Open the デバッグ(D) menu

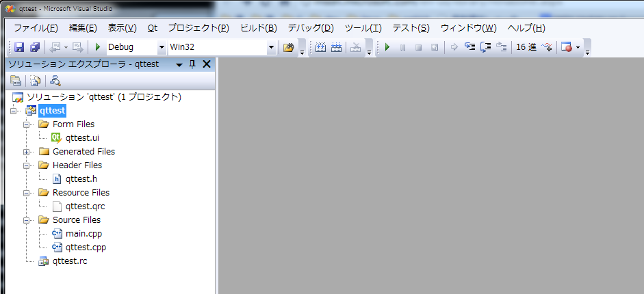(311, 28)
